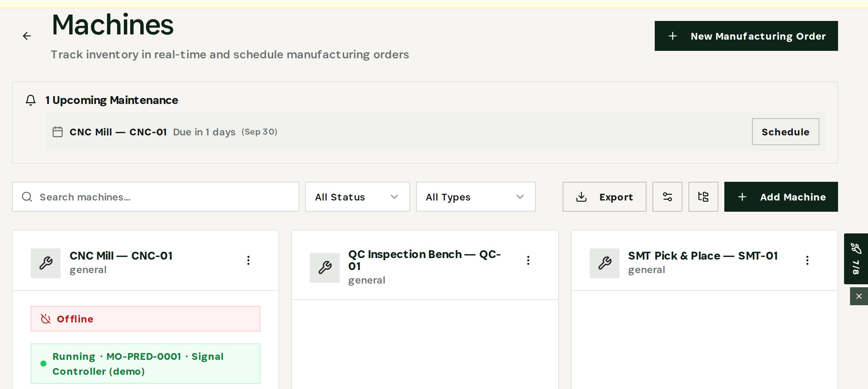Click the maintenance bell icon

pos(31,100)
